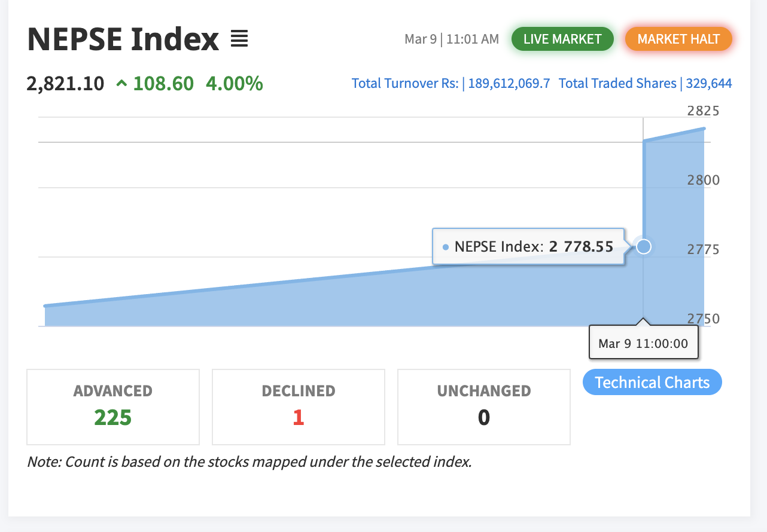Viewport: 767px width, 532px height.
Task: Select the ADVANCED 225 box
Action: point(113,407)
